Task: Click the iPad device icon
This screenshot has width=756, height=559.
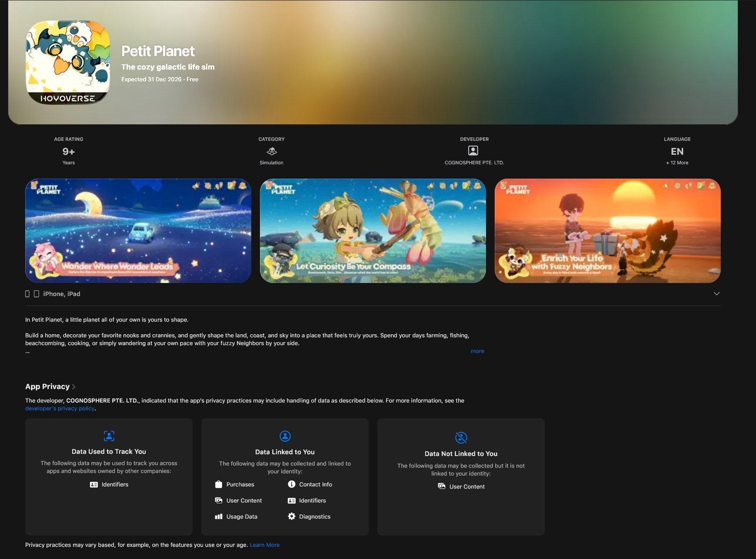Action: (37, 294)
